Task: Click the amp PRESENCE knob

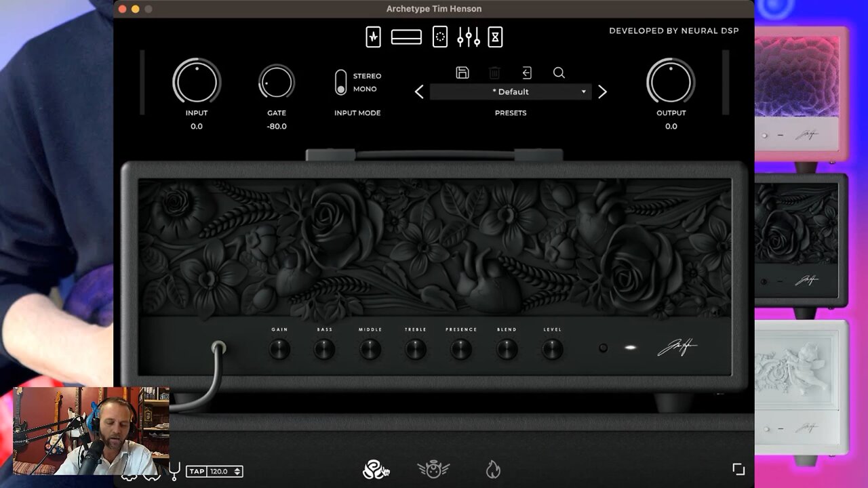Action: click(461, 349)
